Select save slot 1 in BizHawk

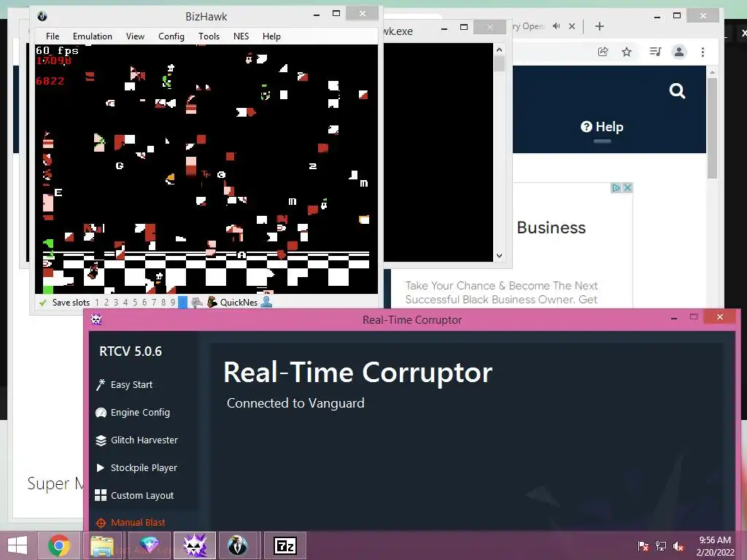tap(97, 303)
